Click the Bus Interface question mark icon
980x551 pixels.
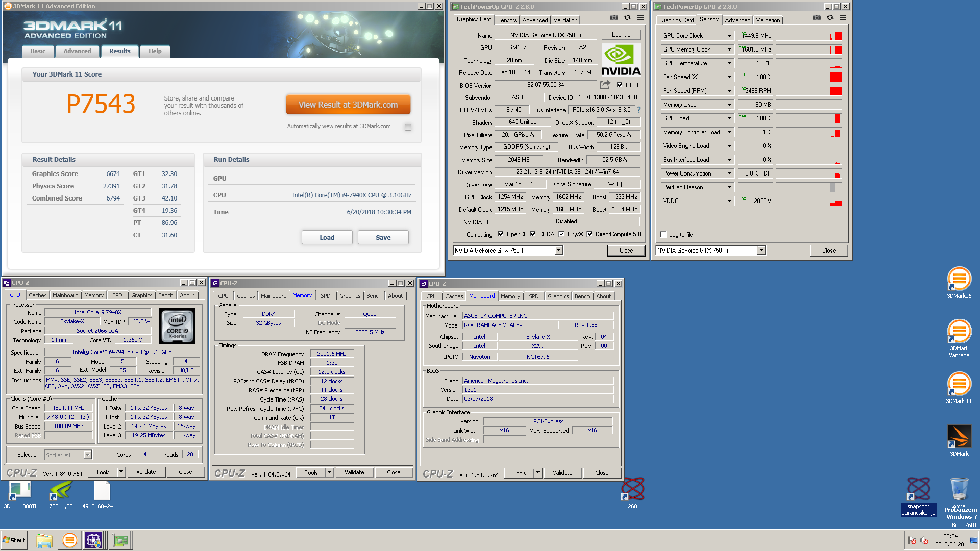(x=638, y=110)
